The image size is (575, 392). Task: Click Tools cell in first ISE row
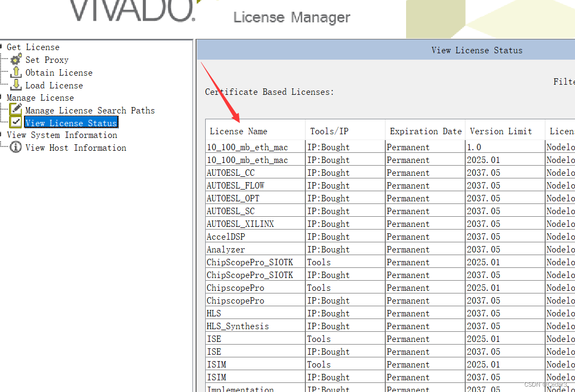[x=345, y=339]
